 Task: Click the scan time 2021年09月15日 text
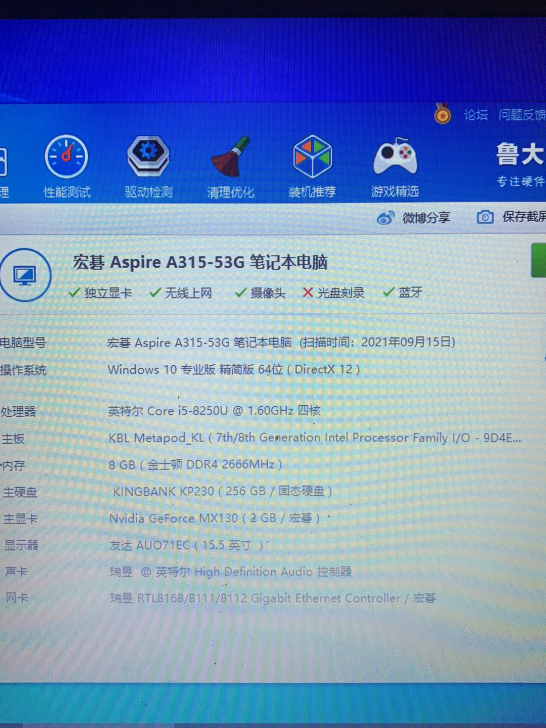click(377, 342)
